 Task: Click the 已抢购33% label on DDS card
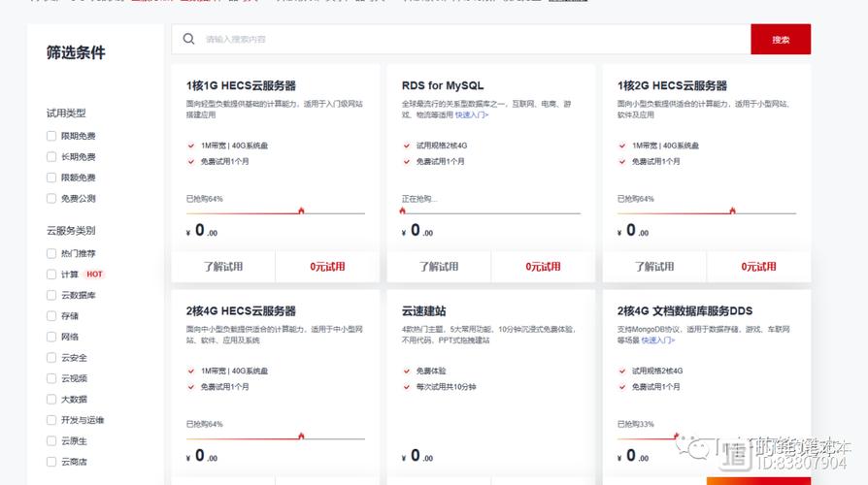[636, 424]
